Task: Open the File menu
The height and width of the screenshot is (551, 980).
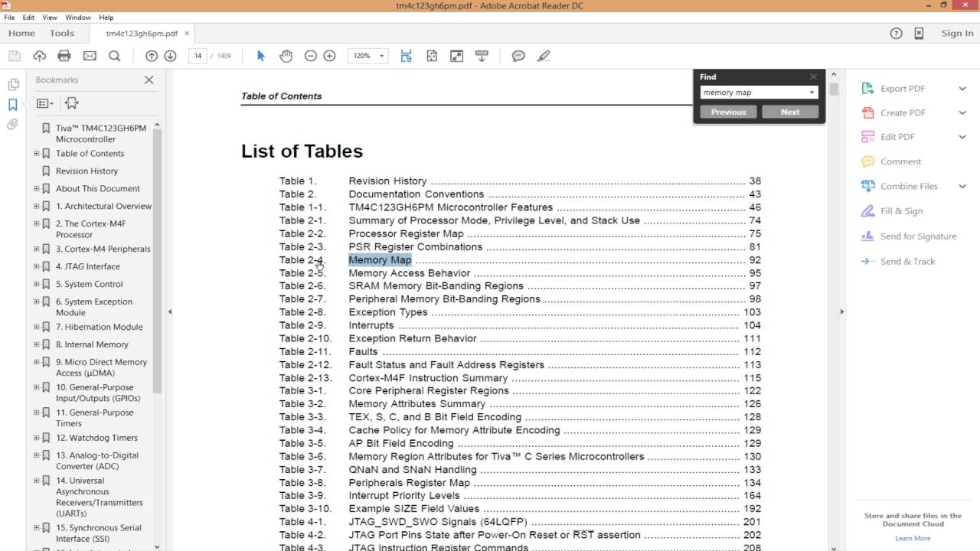Action: click(9, 17)
